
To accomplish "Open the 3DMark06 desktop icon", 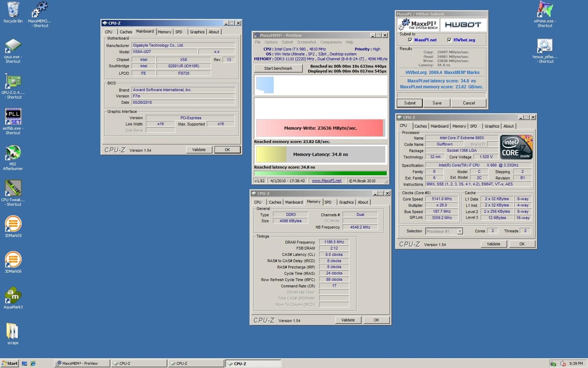I will [x=13, y=259].
